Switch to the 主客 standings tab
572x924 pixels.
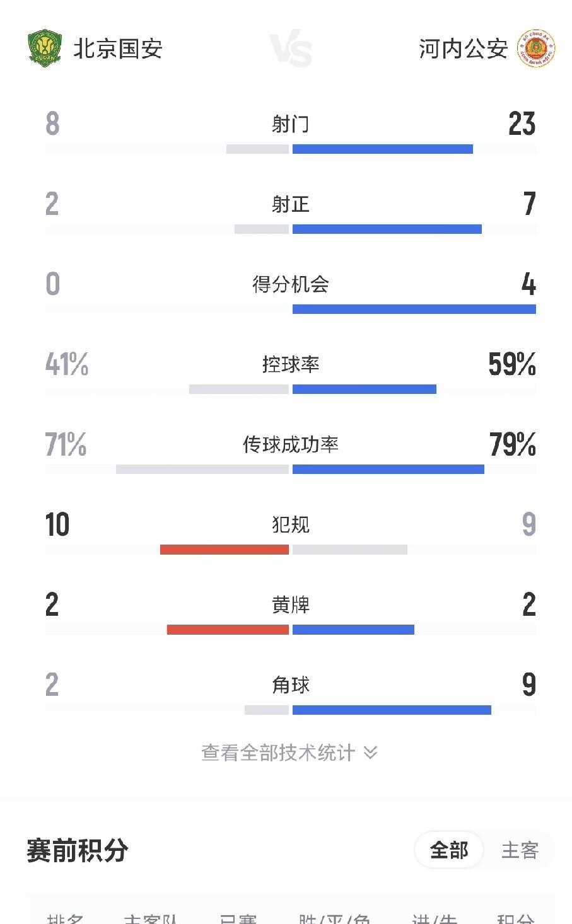tap(520, 850)
